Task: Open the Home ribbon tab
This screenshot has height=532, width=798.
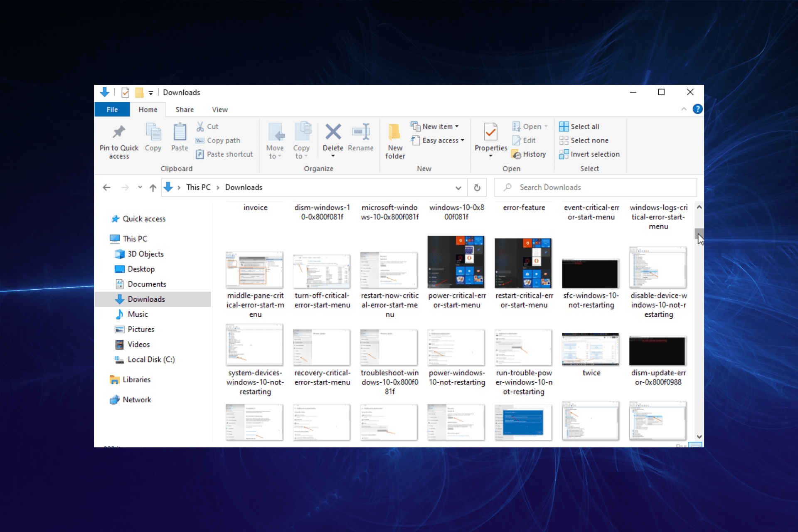Action: (148, 109)
